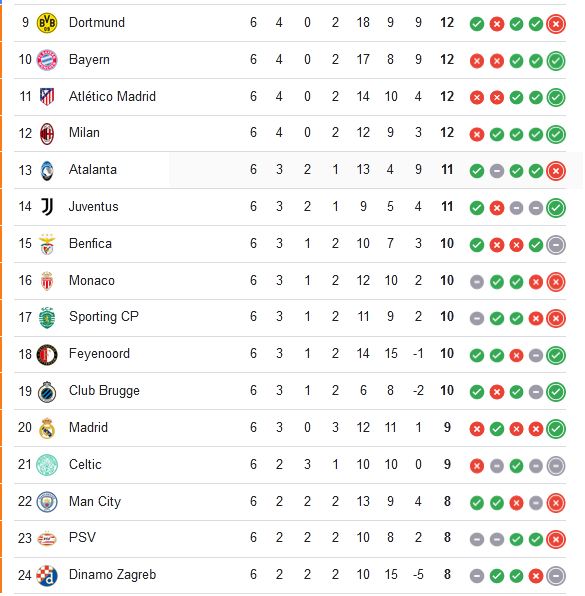585x596 pixels.
Task: Click Dortmund's latest match loss icon
Action: 556,24
